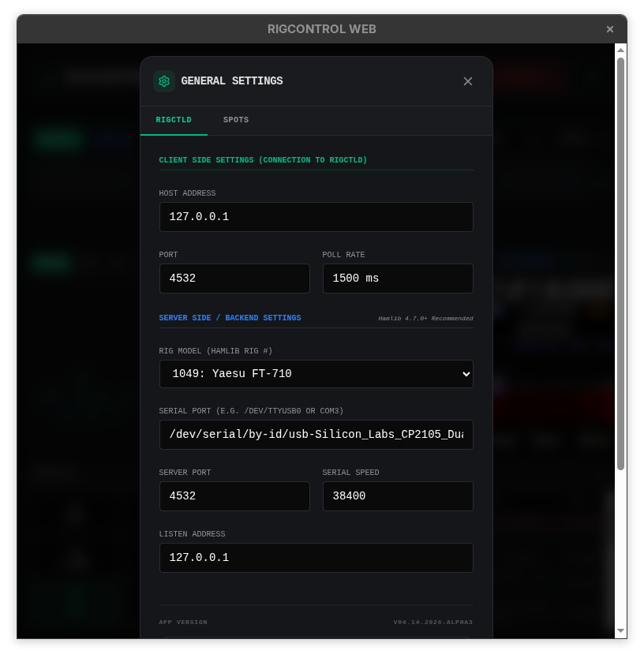644x658 pixels.
Task: Close the RigControl Web window
Action: point(609,29)
